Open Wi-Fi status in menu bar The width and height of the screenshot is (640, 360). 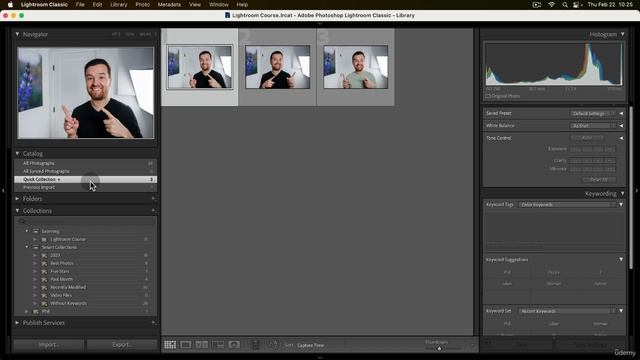(551, 5)
